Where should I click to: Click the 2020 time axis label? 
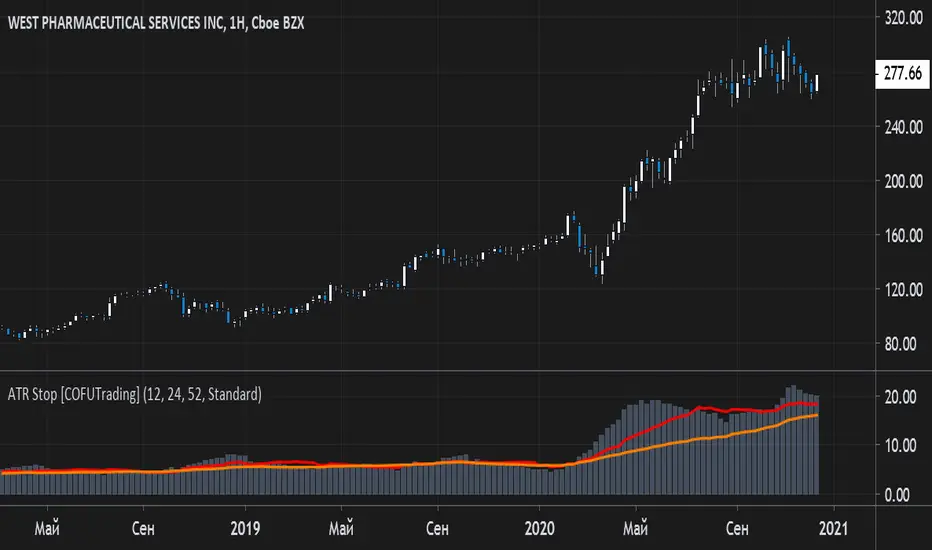pyautogui.click(x=539, y=528)
